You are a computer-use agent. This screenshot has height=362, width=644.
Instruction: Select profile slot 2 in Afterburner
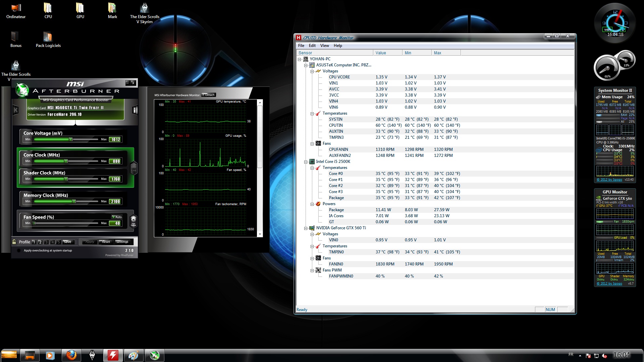(40, 242)
